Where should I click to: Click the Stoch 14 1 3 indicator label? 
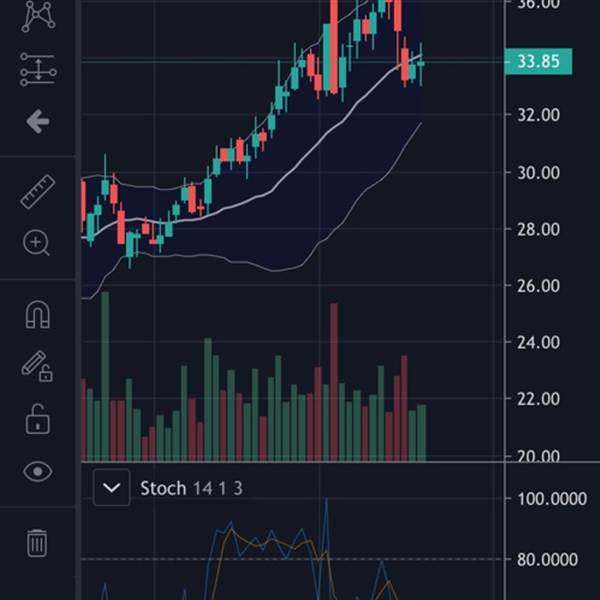click(191, 488)
